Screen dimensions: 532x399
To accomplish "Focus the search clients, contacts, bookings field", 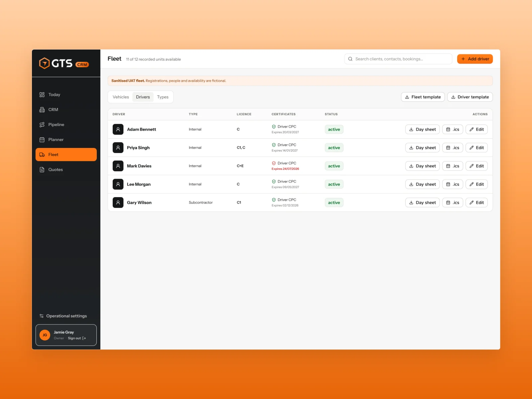I will click(398, 59).
